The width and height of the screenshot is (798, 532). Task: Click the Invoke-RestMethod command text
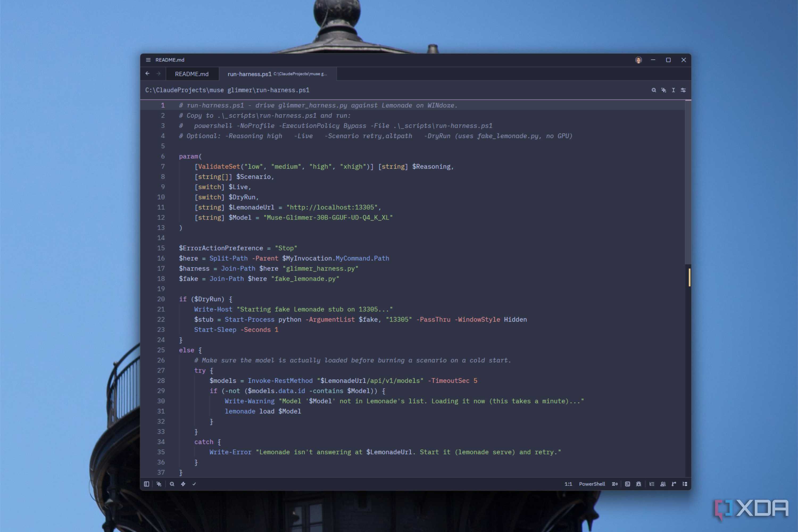(x=280, y=381)
